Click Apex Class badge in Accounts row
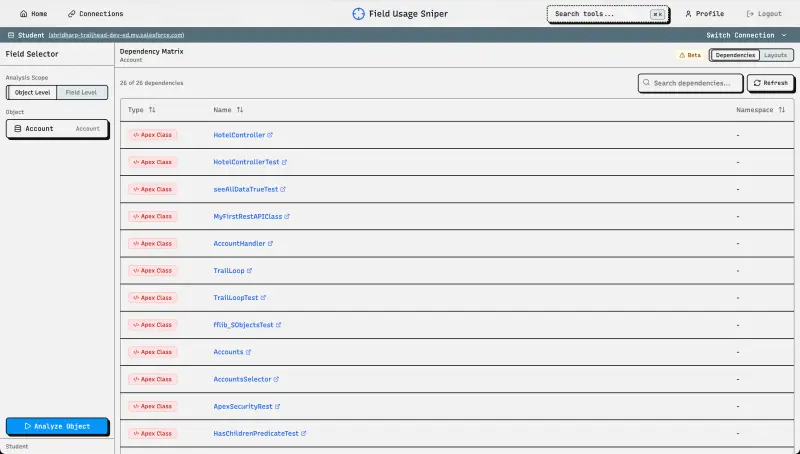The height and width of the screenshot is (454, 800). [x=153, y=352]
